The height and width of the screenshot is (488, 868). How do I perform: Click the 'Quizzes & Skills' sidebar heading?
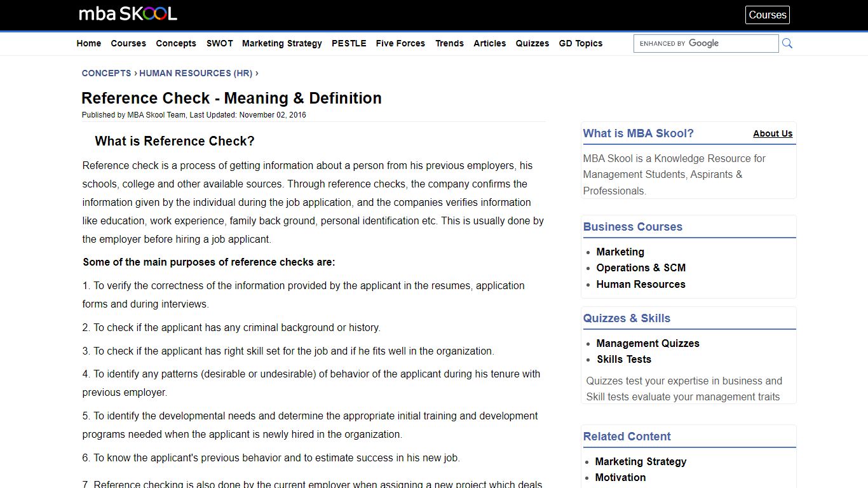[627, 318]
